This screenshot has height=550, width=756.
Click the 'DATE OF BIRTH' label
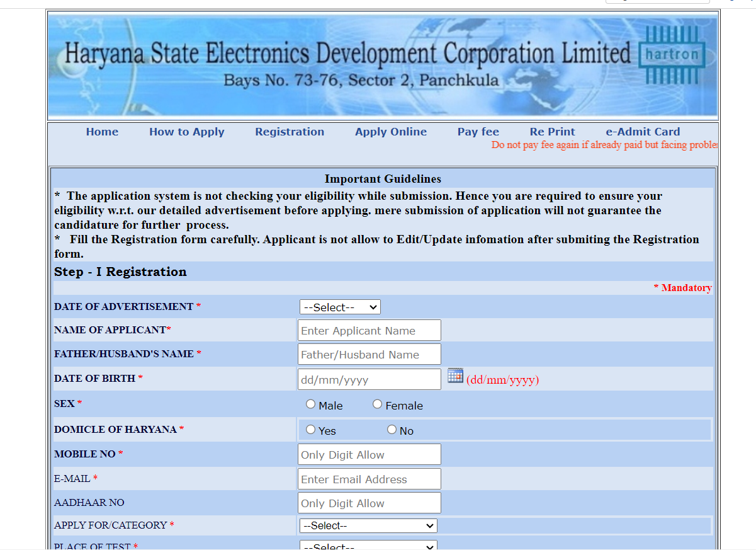(x=94, y=379)
